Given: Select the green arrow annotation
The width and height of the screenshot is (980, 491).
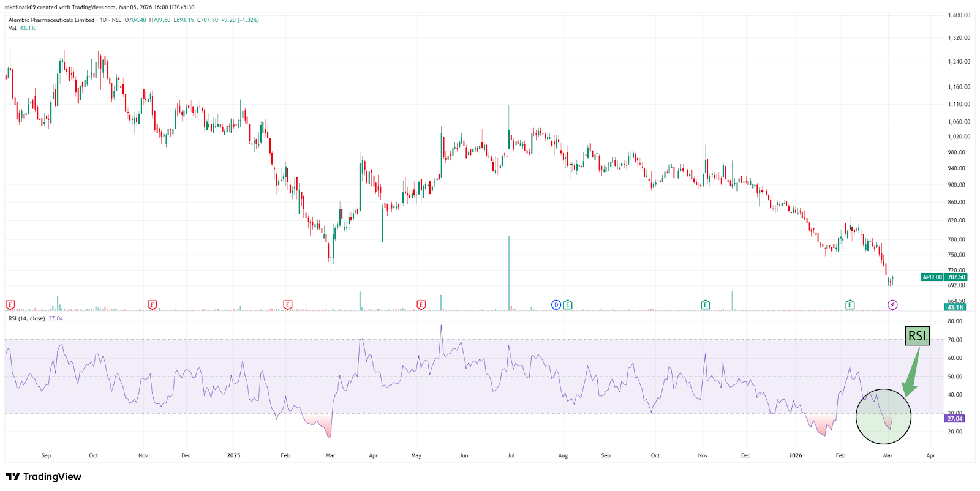Looking at the screenshot, I should [911, 373].
